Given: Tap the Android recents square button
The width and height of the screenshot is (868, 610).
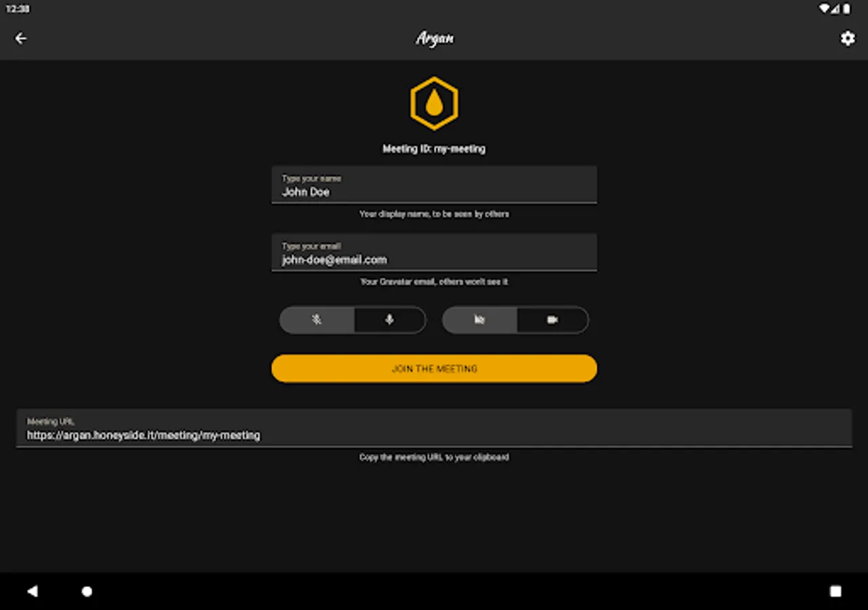Looking at the screenshot, I should pos(835,591).
